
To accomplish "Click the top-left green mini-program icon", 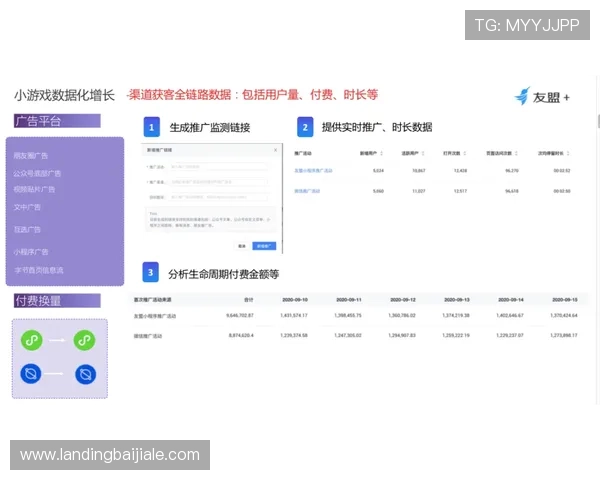I will pos(31,341).
